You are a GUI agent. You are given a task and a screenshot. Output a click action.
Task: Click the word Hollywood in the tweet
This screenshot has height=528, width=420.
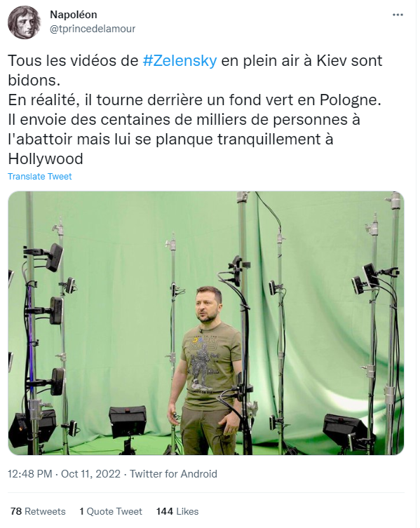pyautogui.click(x=46, y=159)
